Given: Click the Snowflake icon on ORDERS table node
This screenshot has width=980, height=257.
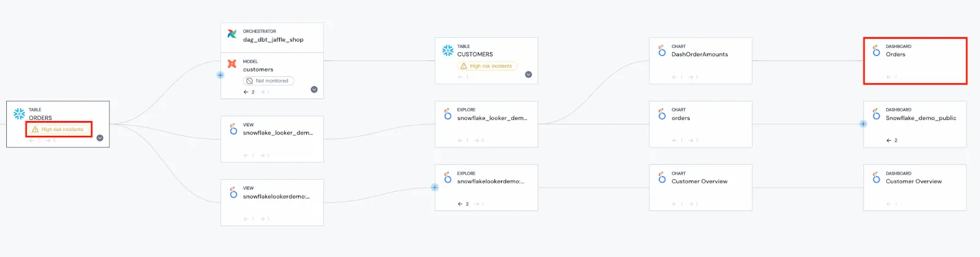Looking at the screenshot, I should [19, 114].
